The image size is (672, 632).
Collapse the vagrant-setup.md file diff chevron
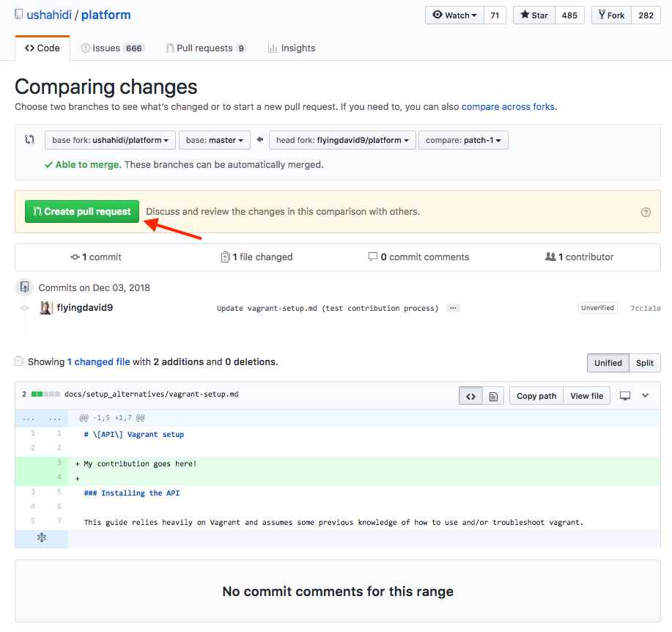(645, 396)
